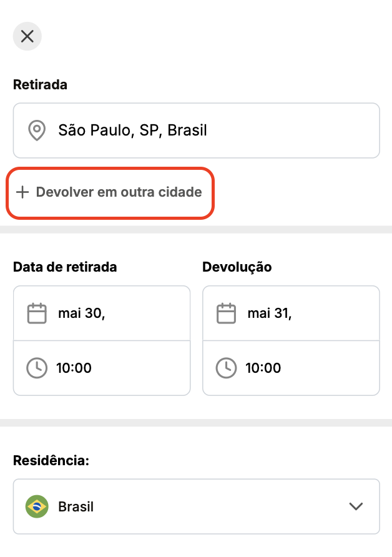The height and width of the screenshot is (557, 392).
Task: Close the rental search form
Action: point(27,36)
